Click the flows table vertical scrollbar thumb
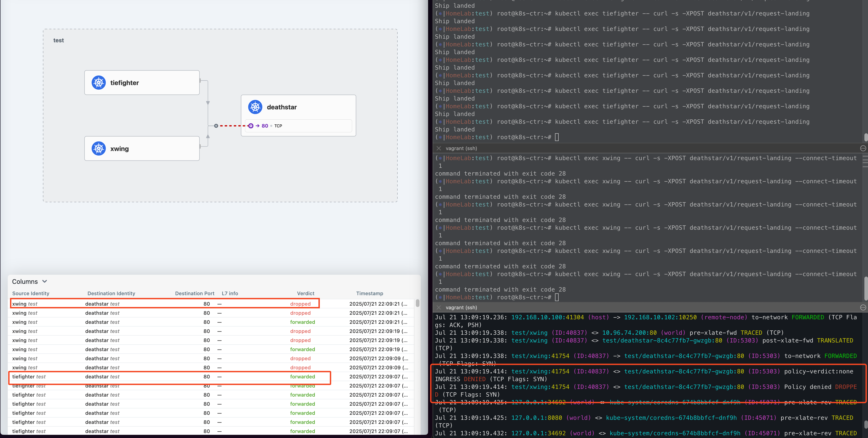This screenshot has height=438, width=868. (x=417, y=303)
